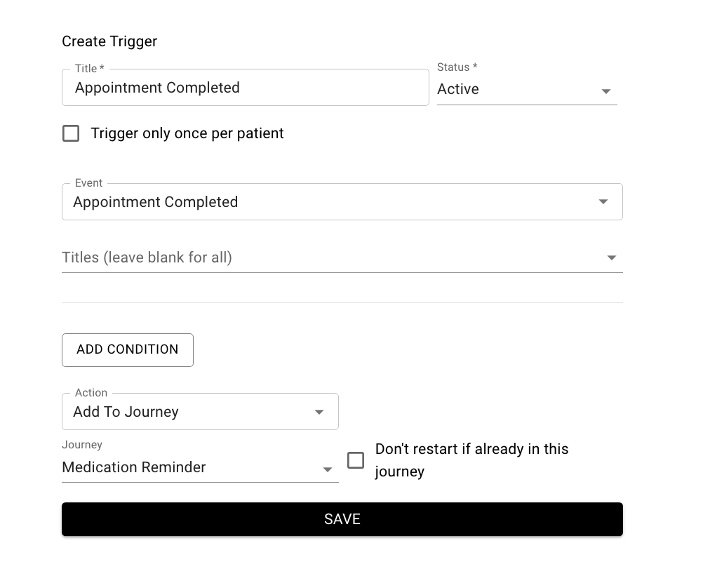Click the Action dropdown caret icon
Image resolution: width=703 pixels, height=588 pixels.
320,413
